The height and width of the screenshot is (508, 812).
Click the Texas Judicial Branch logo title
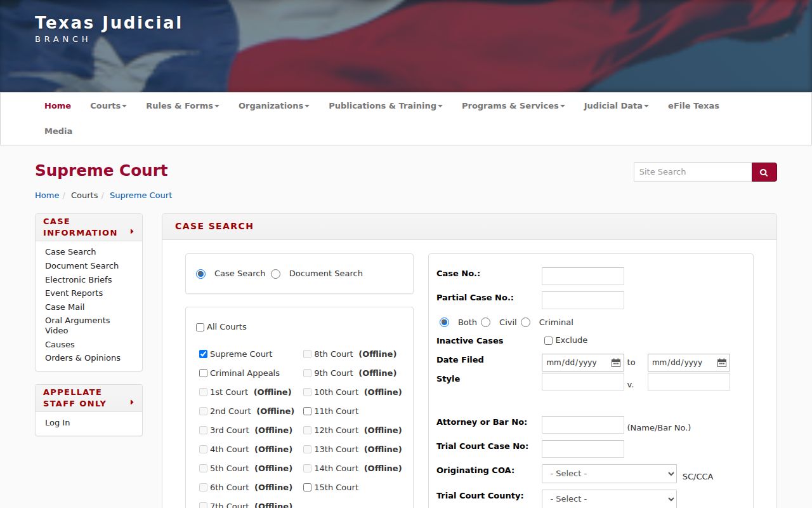[108, 29]
